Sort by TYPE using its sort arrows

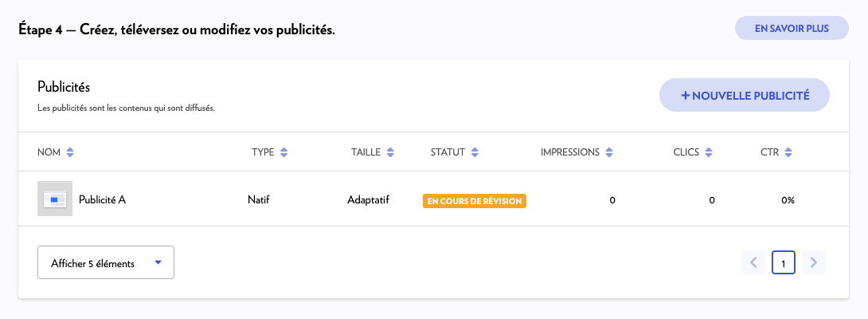[x=283, y=152]
